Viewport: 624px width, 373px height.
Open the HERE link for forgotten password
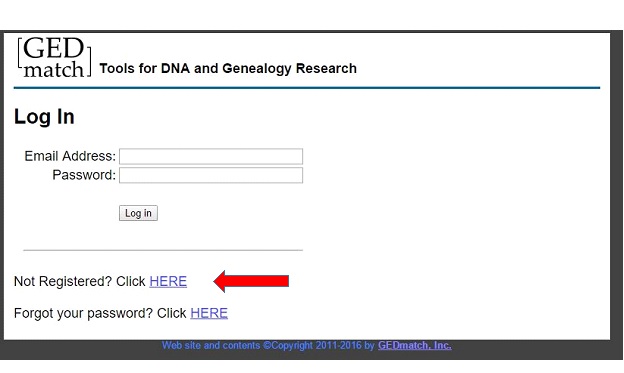click(209, 313)
